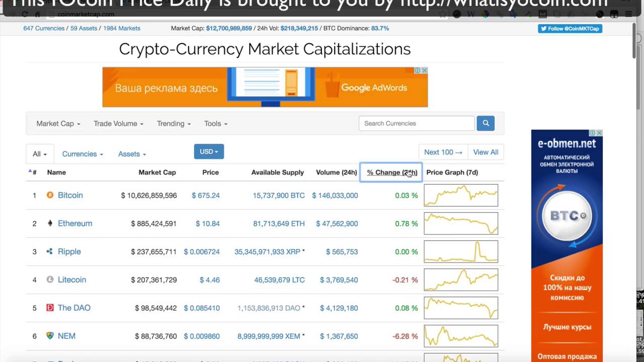Click the Litecoin coin icon
The height and width of the screenshot is (362, 644).
tap(50, 280)
